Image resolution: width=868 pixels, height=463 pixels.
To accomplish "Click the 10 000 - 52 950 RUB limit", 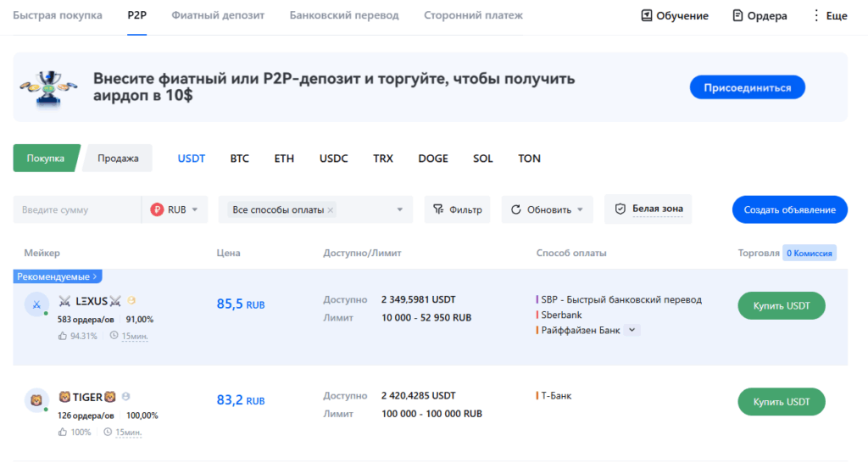I will (426, 318).
